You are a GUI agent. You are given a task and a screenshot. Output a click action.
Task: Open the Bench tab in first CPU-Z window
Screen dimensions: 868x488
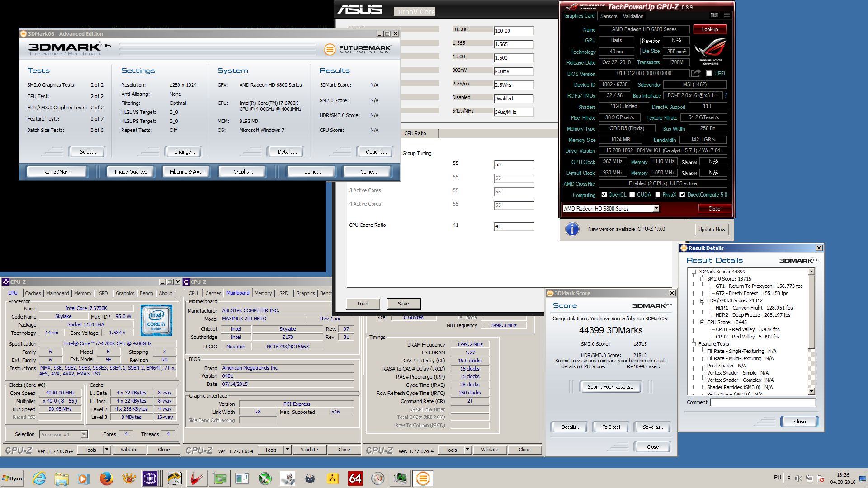[146, 293]
